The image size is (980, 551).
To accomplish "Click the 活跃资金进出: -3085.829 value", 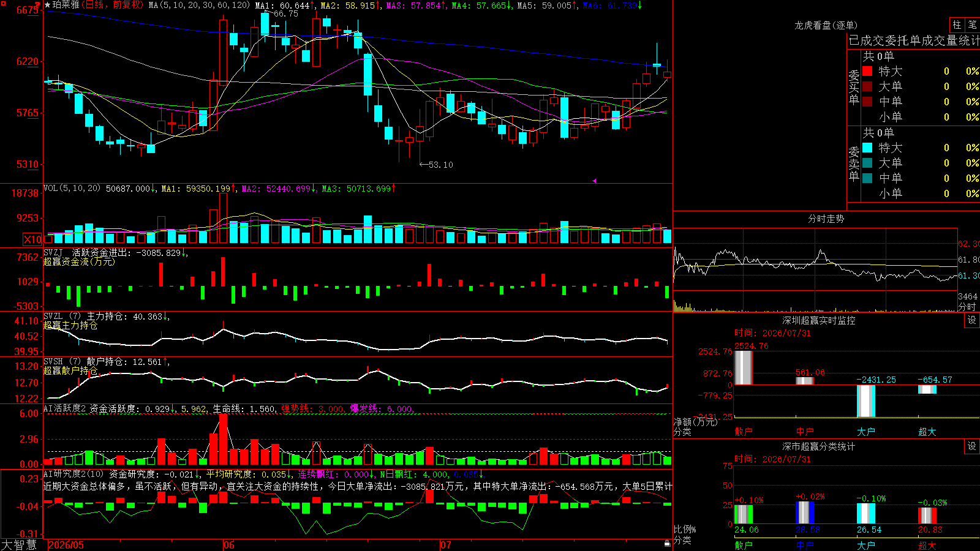I will pos(127,252).
